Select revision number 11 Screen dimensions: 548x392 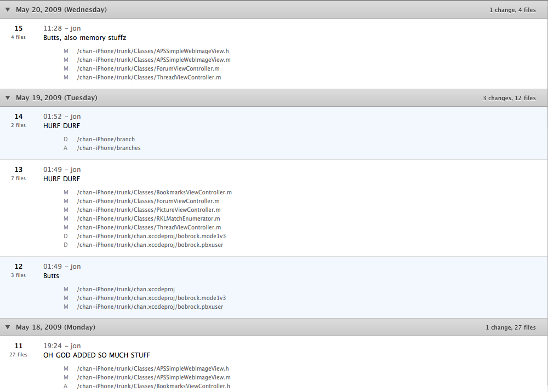point(19,345)
